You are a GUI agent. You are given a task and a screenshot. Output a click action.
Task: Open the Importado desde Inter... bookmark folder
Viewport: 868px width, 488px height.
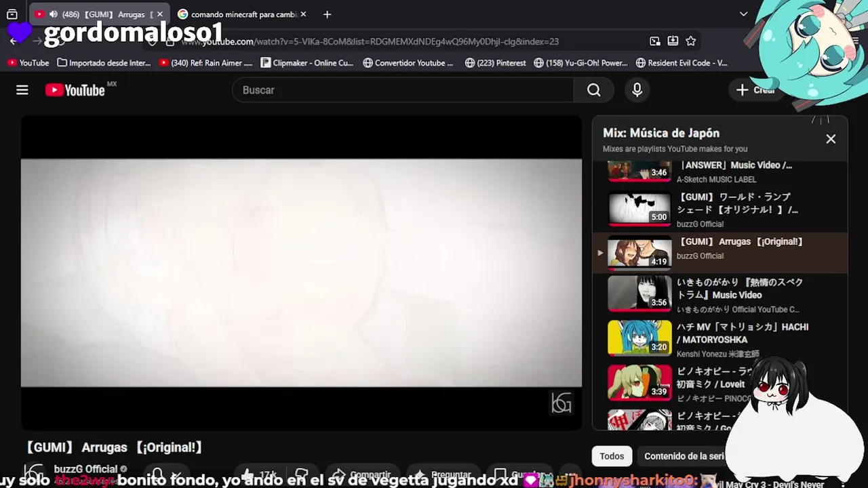[104, 63]
